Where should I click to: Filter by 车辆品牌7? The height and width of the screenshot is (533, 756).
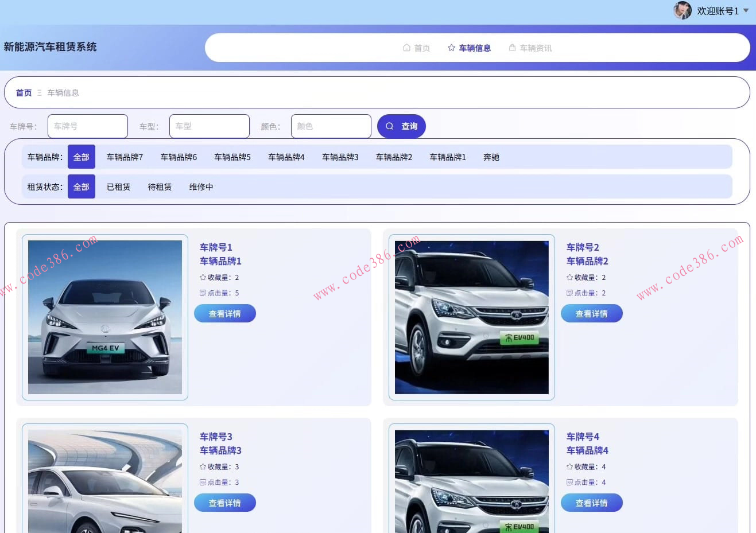(125, 157)
